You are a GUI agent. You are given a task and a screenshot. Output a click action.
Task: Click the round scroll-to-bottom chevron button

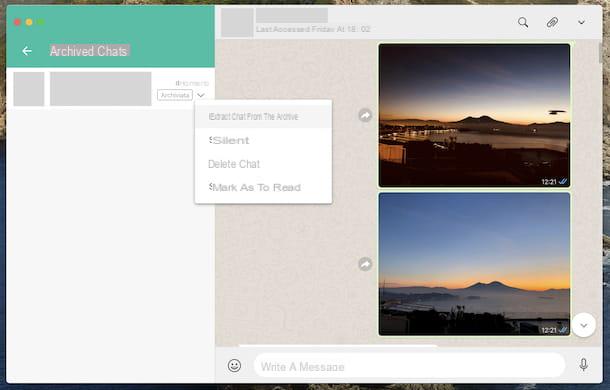point(584,325)
